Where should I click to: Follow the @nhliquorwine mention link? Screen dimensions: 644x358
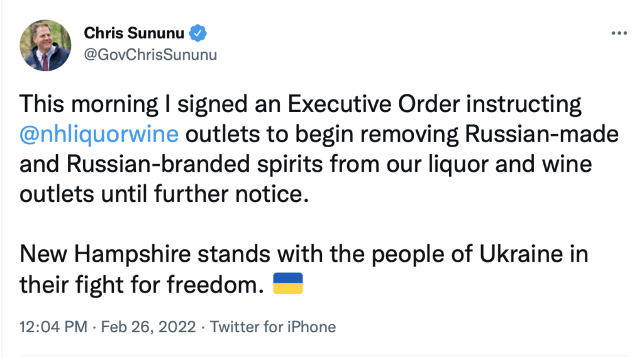(x=99, y=134)
